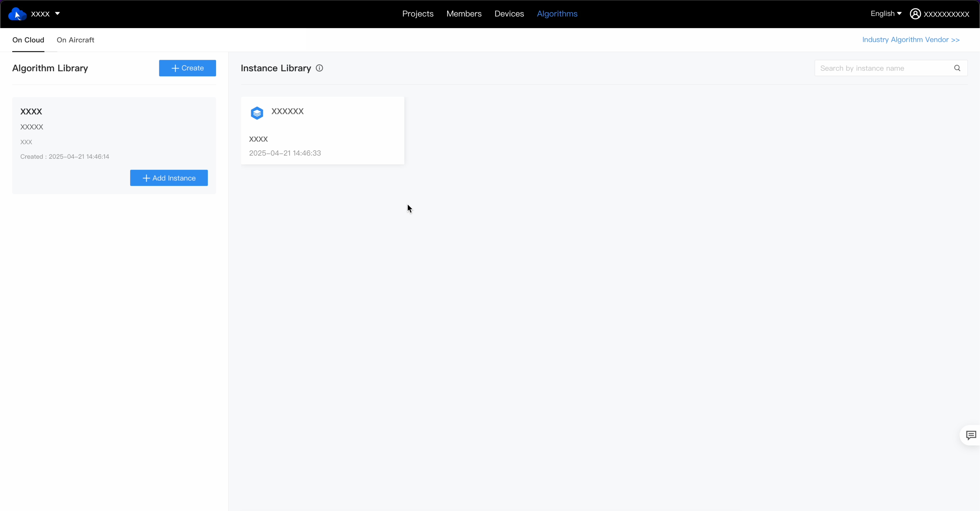This screenshot has width=980, height=511.
Task: Click the Add Instance button
Action: pyautogui.click(x=168, y=178)
